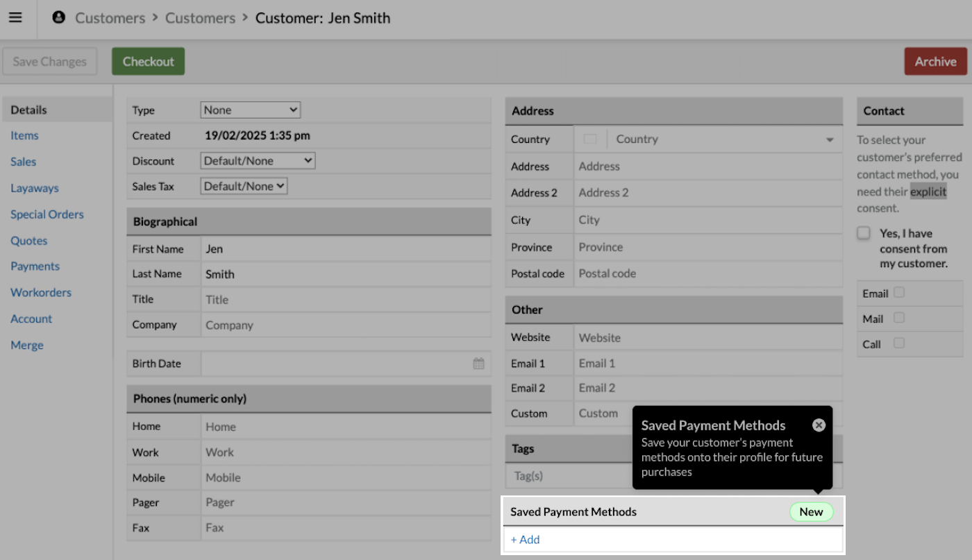The height and width of the screenshot is (560, 972).
Task: Focus the City input field
Action: click(708, 220)
